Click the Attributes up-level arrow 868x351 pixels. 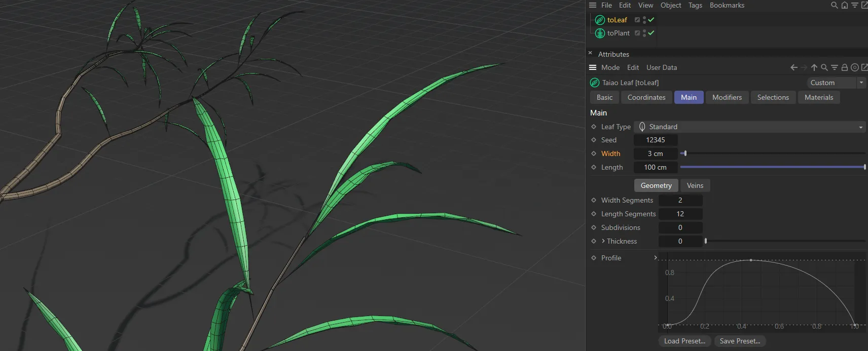tap(814, 67)
